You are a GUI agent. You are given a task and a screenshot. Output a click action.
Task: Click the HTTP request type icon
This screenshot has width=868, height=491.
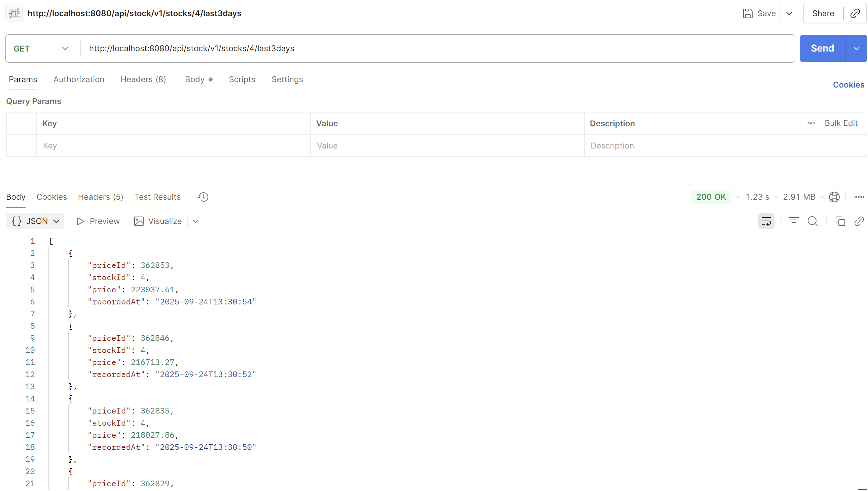tap(14, 13)
